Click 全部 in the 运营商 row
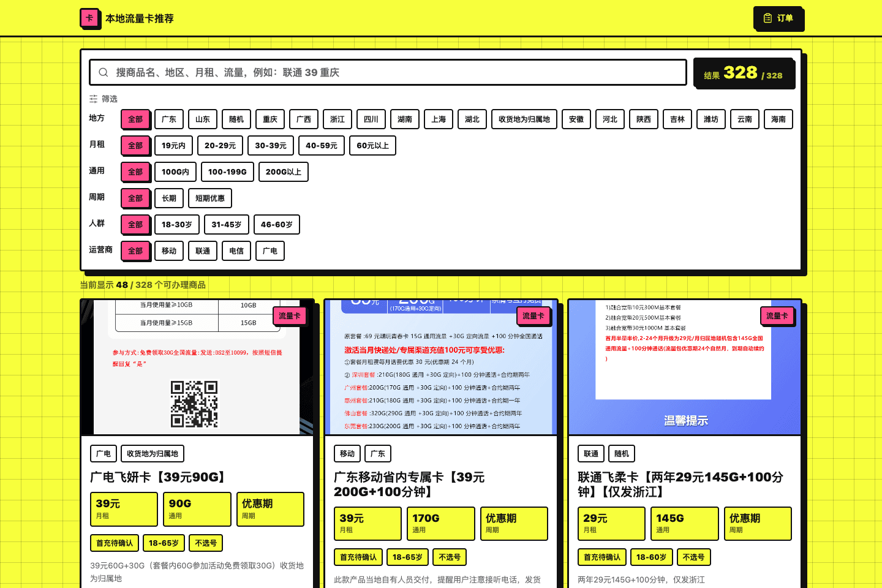 pos(135,251)
